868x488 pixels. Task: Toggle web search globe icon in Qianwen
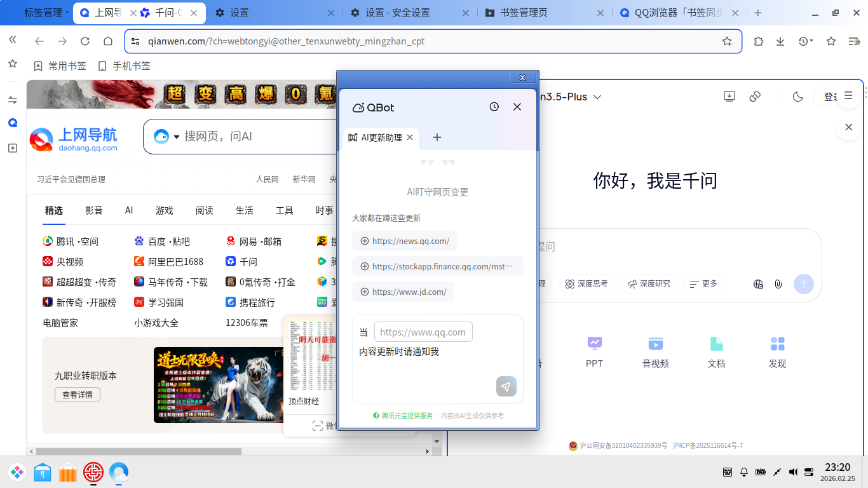click(757, 284)
